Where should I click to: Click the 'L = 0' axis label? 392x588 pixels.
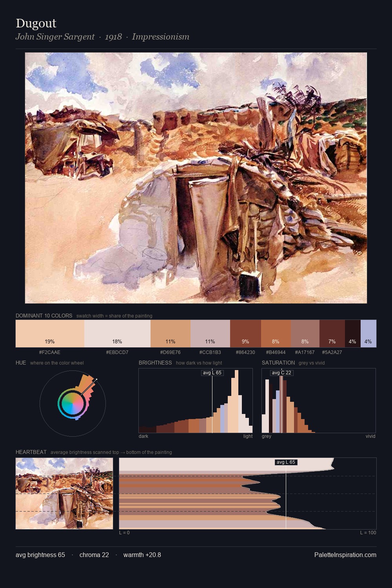click(124, 533)
